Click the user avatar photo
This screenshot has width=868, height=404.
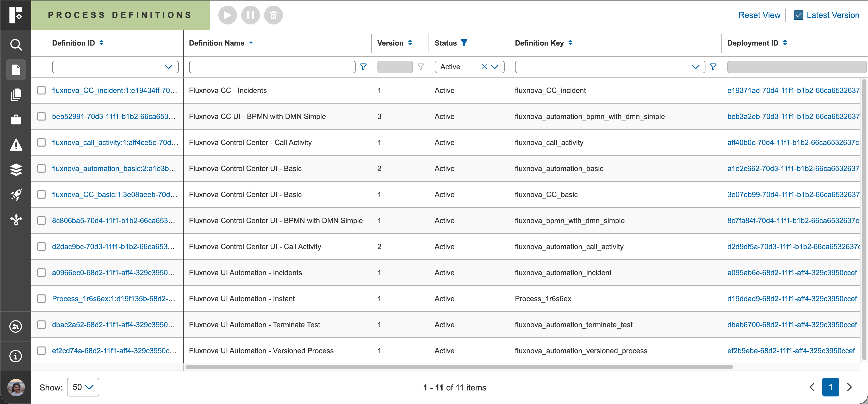pyautogui.click(x=16, y=388)
